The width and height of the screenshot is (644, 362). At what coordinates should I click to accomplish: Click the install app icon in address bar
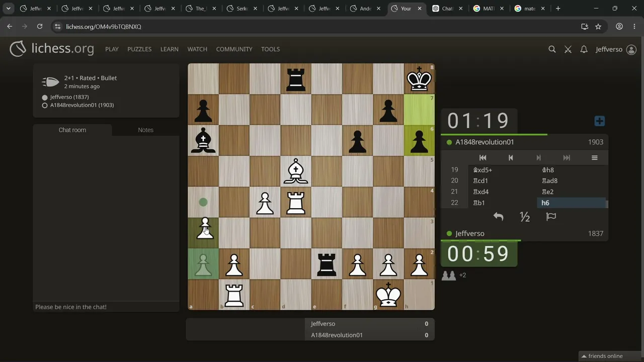(585, 27)
